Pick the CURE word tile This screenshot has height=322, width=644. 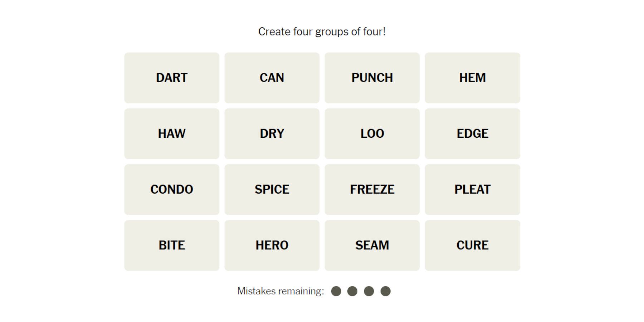point(472,245)
